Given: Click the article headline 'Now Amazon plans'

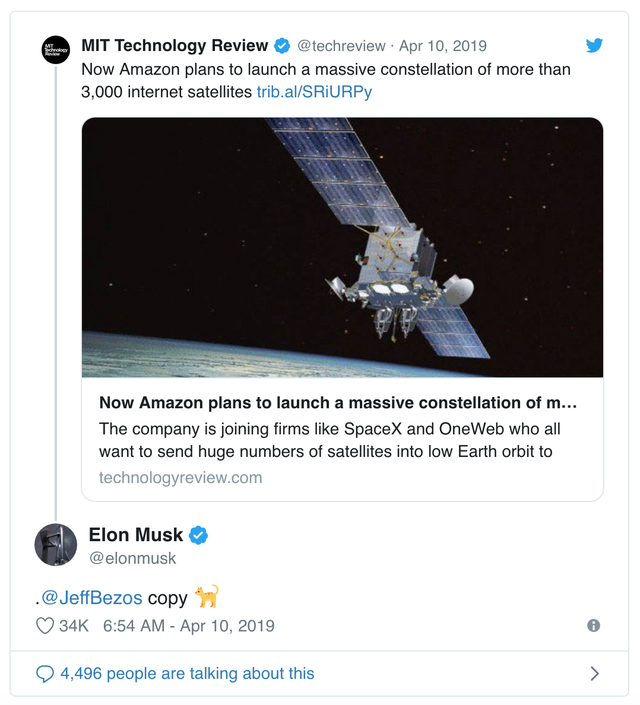Looking at the screenshot, I should tap(338, 402).
